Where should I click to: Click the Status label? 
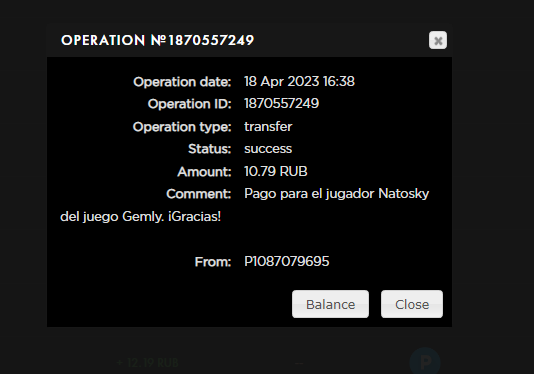click(209, 149)
